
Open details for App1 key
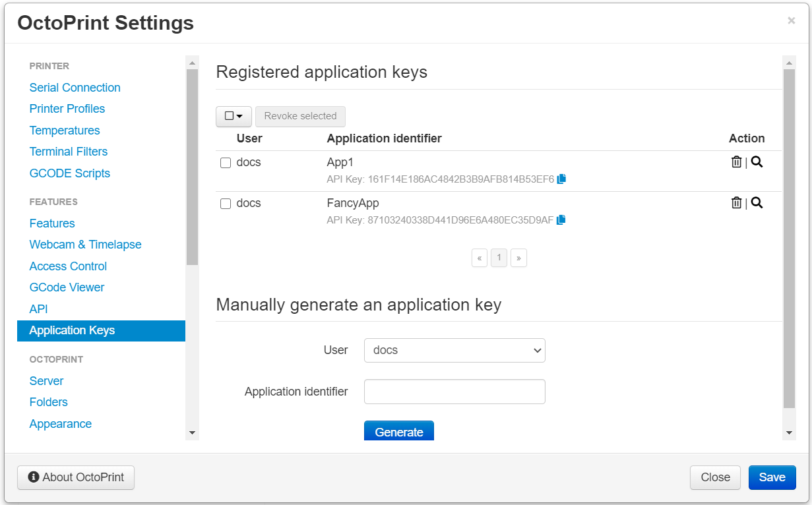pos(757,162)
